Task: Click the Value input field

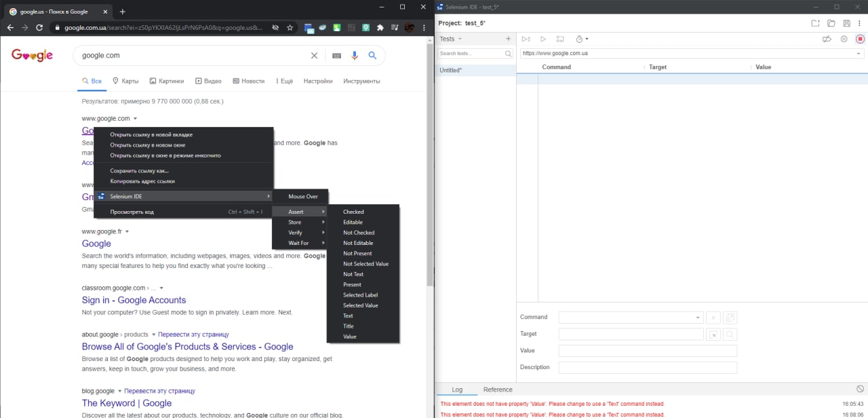Action: click(x=648, y=351)
